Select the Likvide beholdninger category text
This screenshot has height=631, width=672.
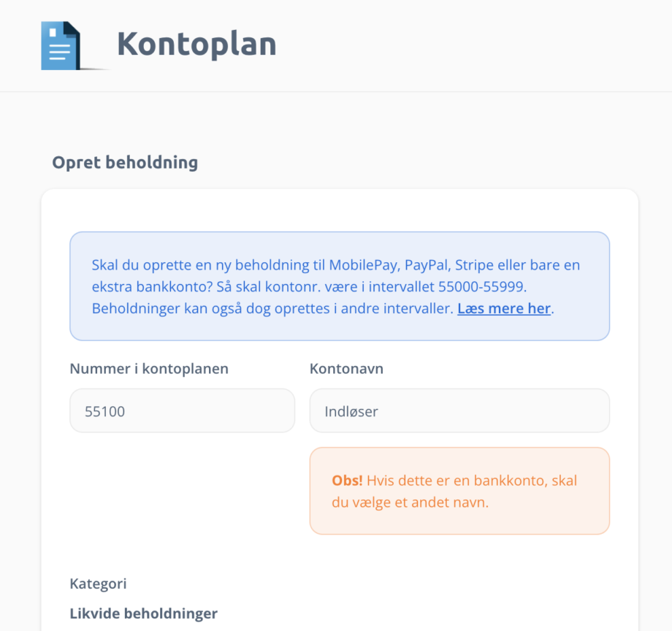click(x=144, y=613)
